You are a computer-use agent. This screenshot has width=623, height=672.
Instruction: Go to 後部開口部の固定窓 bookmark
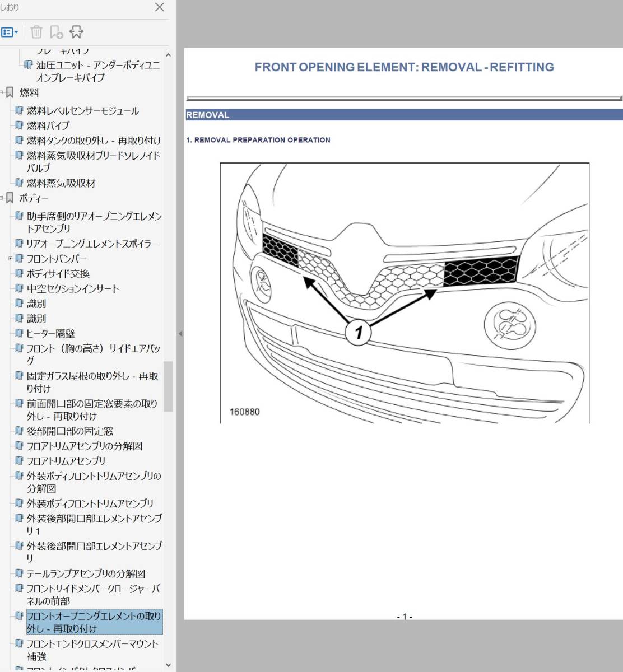(69, 431)
